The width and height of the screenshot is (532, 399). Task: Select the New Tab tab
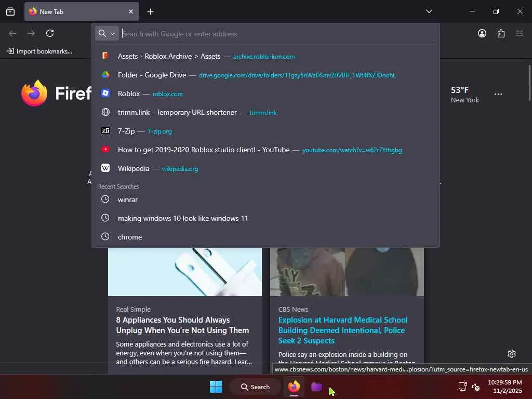pos(82,11)
